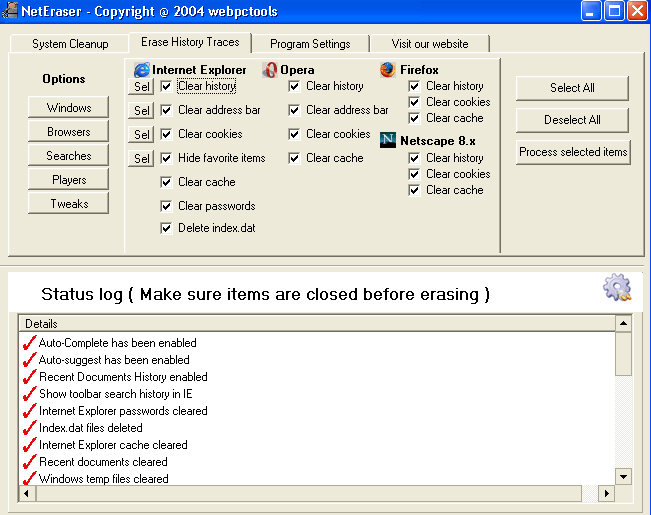Click status log scroll left arrow
Screen dimensions: 651x515
pos(27,493)
